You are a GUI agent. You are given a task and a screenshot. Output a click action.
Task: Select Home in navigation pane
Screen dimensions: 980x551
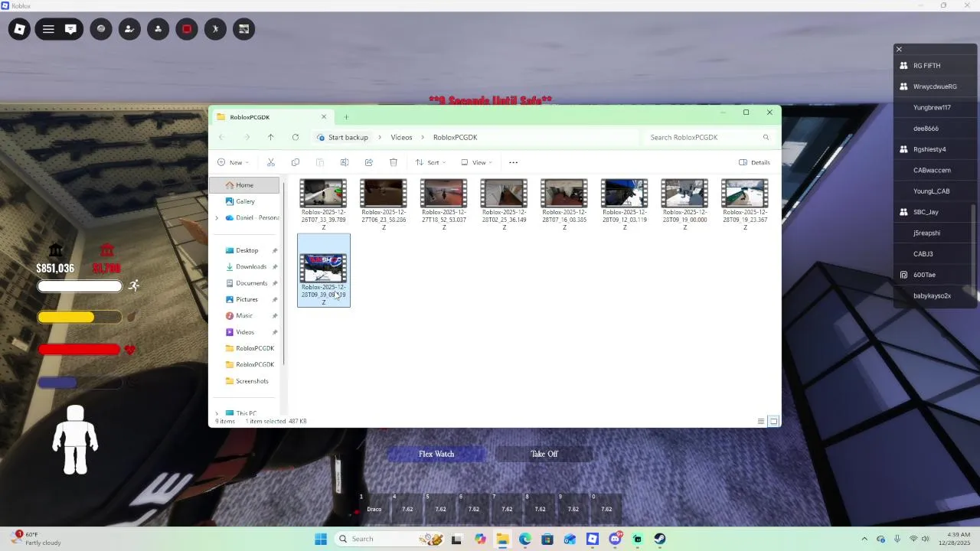coord(244,185)
